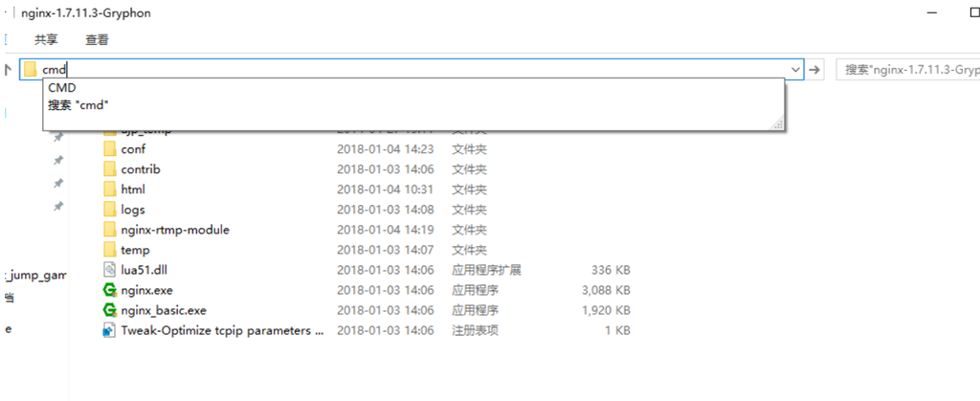The image size is (980, 401).
Task: Select the nginx-rtmp-module folder icon
Action: [x=110, y=230]
